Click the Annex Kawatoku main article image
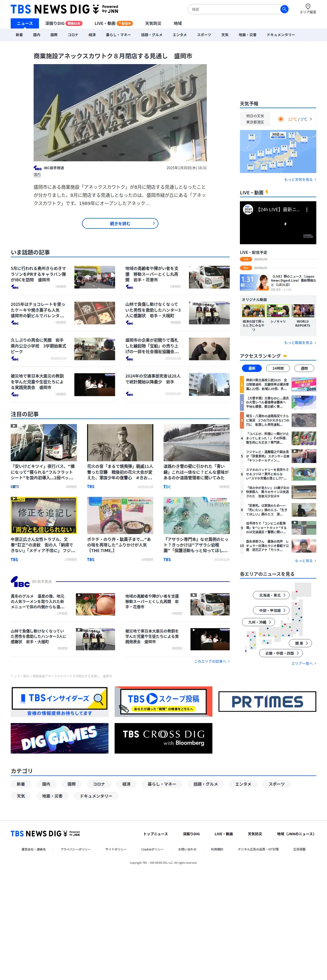Viewport: 327px width, 980px height. [120, 113]
